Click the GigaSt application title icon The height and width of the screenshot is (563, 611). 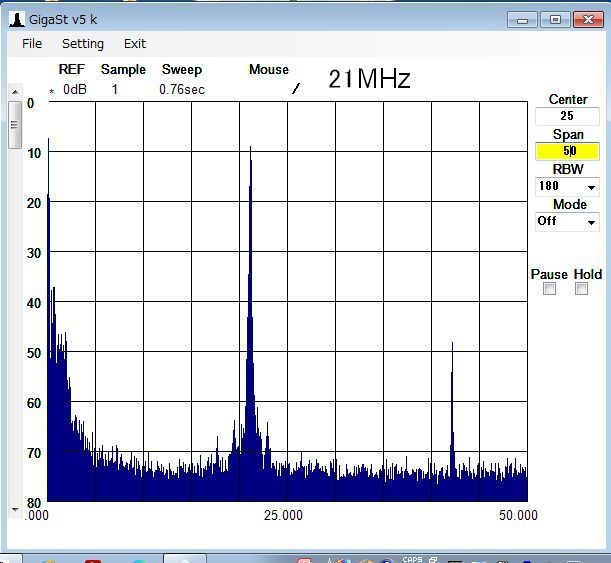(x=17, y=20)
